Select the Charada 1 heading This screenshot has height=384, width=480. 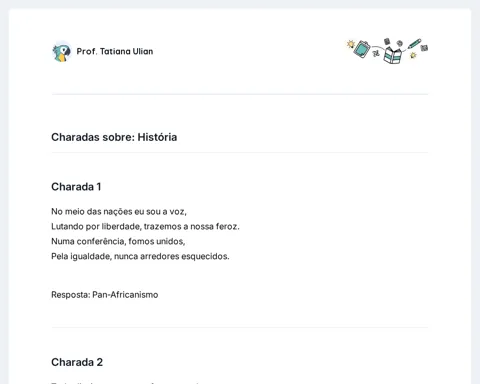point(76,187)
